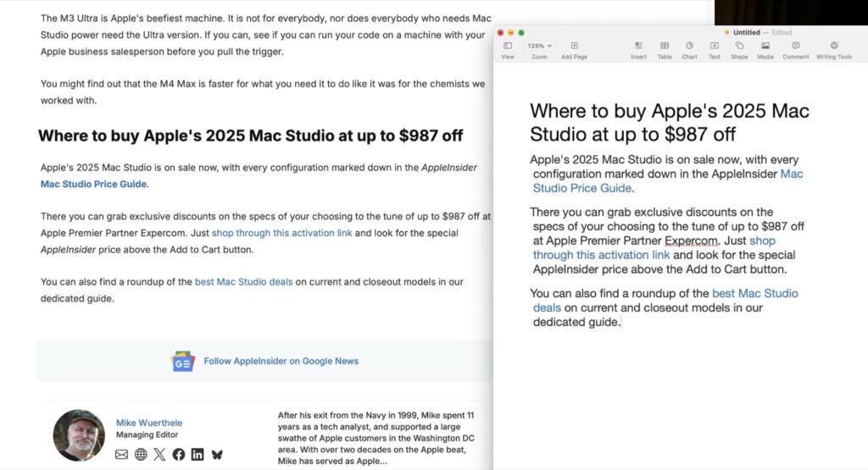This screenshot has width=868, height=470.
Task: Click 'Managing Editor' text under author name
Action: point(147,434)
